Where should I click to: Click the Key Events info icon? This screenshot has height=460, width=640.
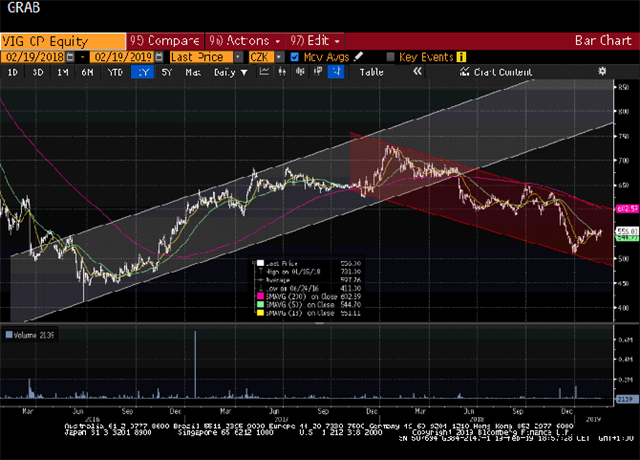(462, 57)
